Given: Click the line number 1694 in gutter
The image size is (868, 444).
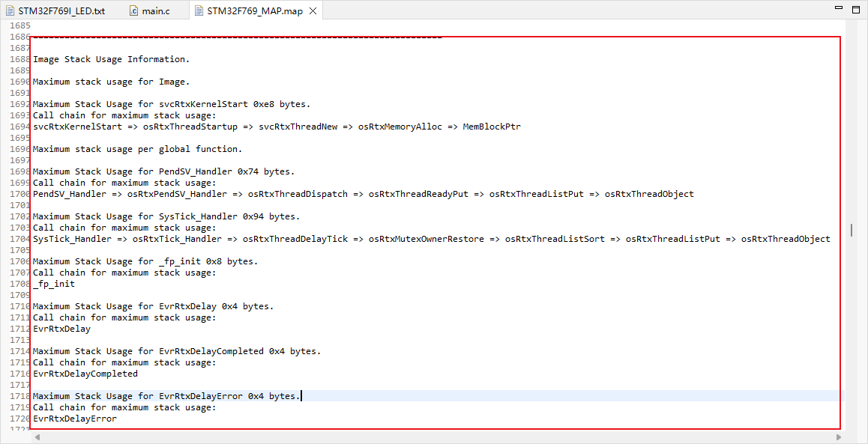Looking at the screenshot, I should click(x=20, y=127).
